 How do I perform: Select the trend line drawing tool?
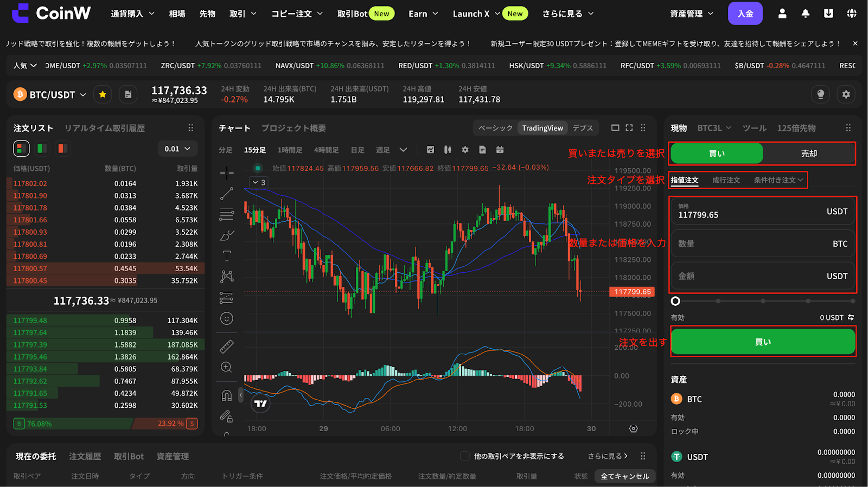pyautogui.click(x=227, y=194)
